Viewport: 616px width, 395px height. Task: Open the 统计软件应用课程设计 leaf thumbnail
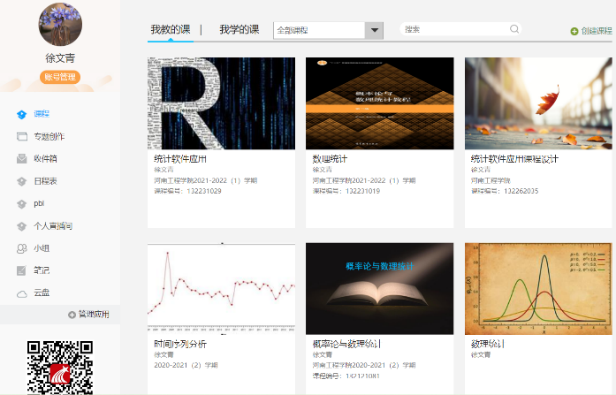click(538, 103)
